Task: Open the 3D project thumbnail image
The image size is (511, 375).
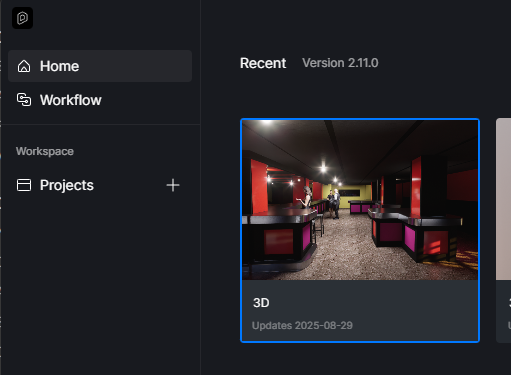Action: click(x=360, y=200)
